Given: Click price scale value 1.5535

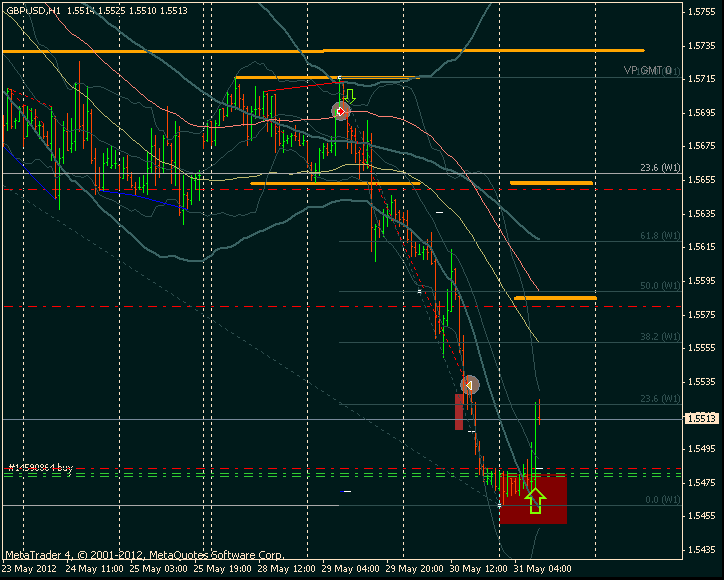Looking at the screenshot, I should 701,381.
